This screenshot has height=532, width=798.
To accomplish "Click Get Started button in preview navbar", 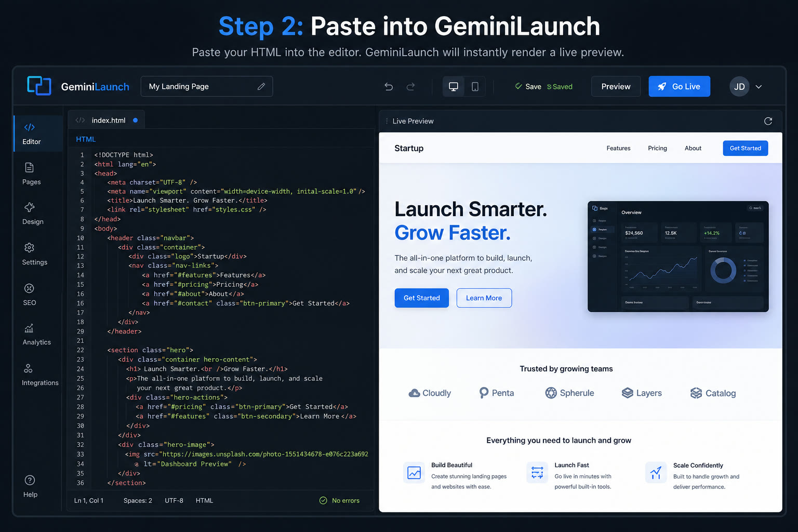I will pyautogui.click(x=745, y=148).
